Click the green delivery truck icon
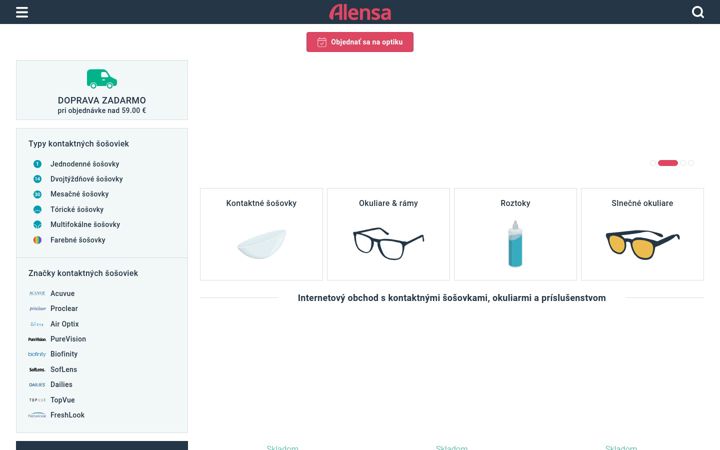The height and width of the screenshot is (450, 720). [102, 79]
